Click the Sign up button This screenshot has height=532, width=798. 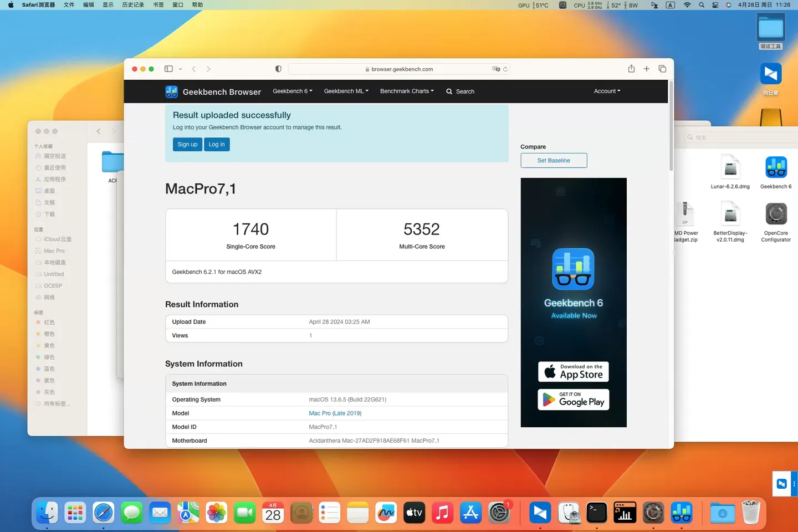click(x=187, y=145)
